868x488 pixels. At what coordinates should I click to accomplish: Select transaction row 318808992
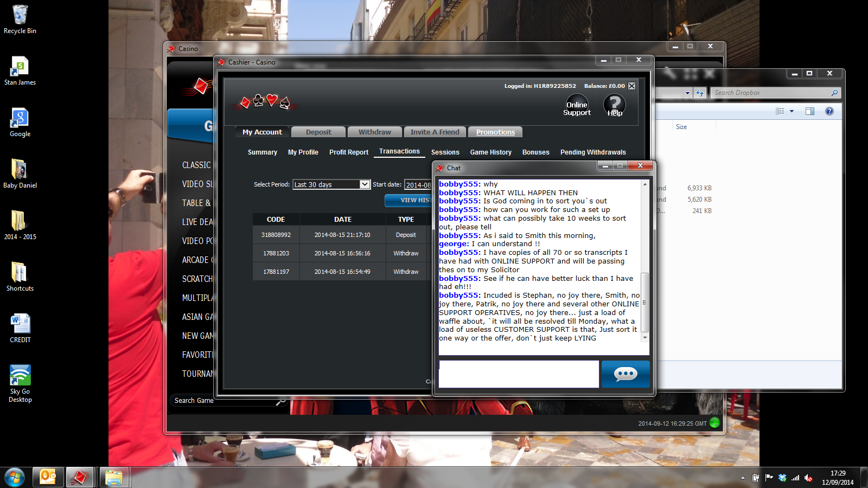[342, 235]
